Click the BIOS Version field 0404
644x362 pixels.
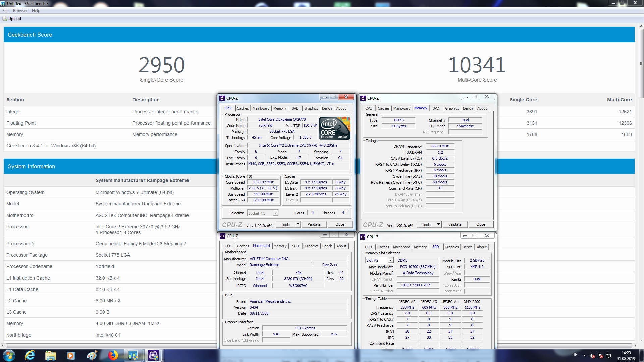[298, 307]
